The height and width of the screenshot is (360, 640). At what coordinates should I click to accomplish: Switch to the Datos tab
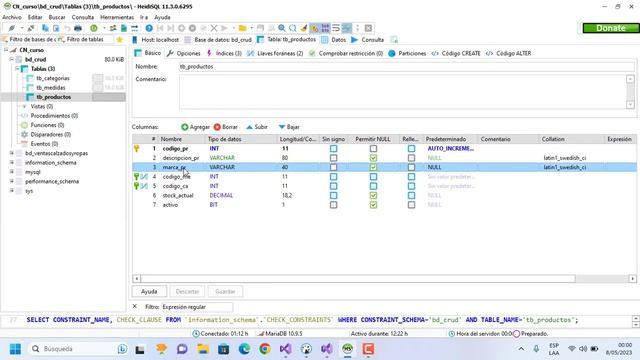pyautogui.click(x=333, y=40)
